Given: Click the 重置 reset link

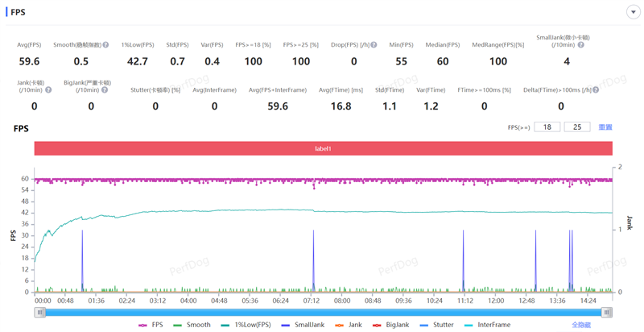Looking at the screenshot, I should (x=605, y=127).
